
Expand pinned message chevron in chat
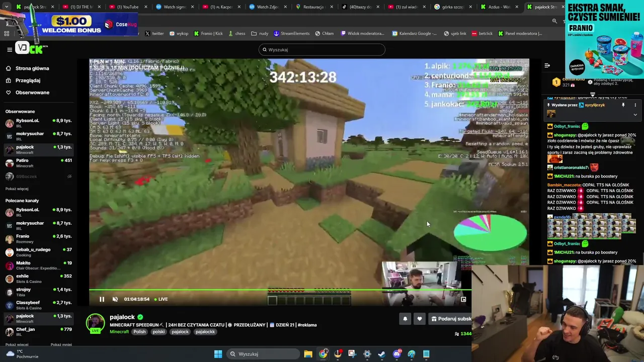(x=635, y=115)
